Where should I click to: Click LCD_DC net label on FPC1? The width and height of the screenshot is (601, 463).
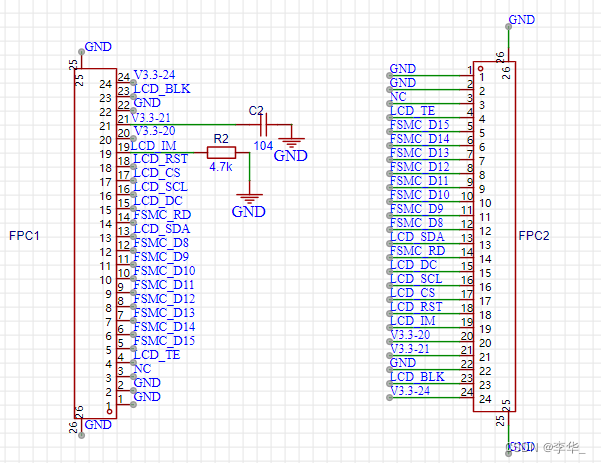click(x=158, y=201)
